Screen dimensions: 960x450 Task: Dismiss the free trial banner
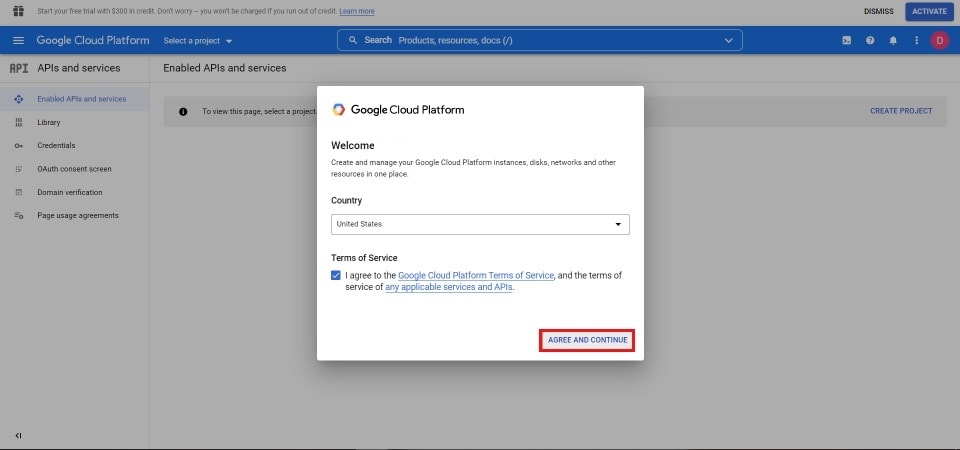tap(879, 12)
